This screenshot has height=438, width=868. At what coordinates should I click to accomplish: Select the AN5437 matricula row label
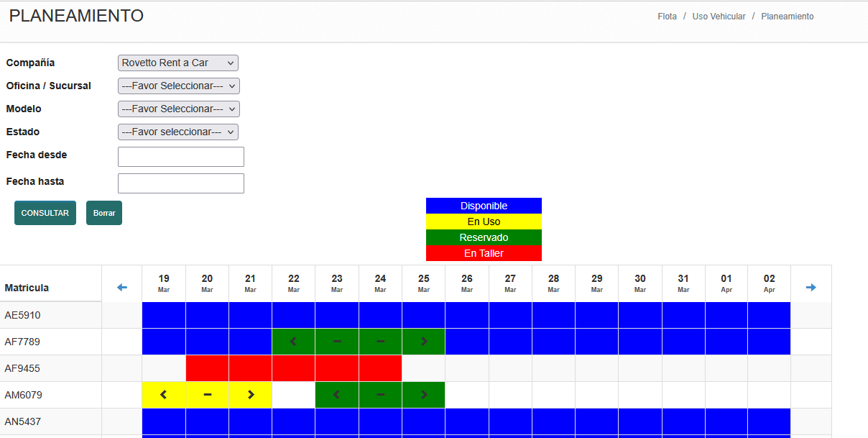22,421
